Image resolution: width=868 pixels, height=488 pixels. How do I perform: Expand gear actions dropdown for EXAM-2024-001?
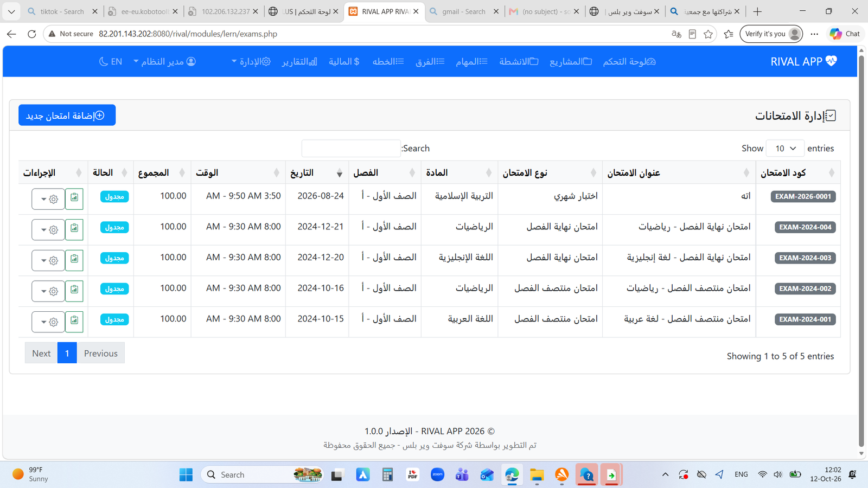click(x=48, y=322)
